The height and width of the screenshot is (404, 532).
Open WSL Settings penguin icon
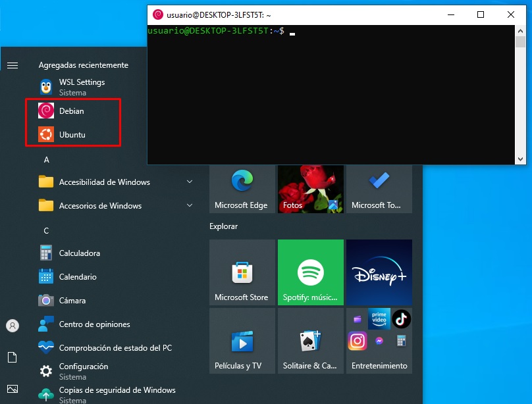tap(46, 87)
